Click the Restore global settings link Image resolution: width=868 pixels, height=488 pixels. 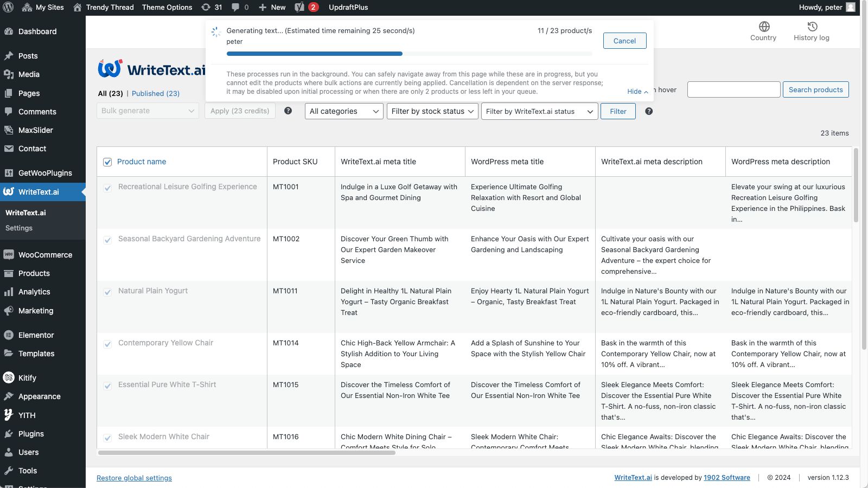coord(134,478)
